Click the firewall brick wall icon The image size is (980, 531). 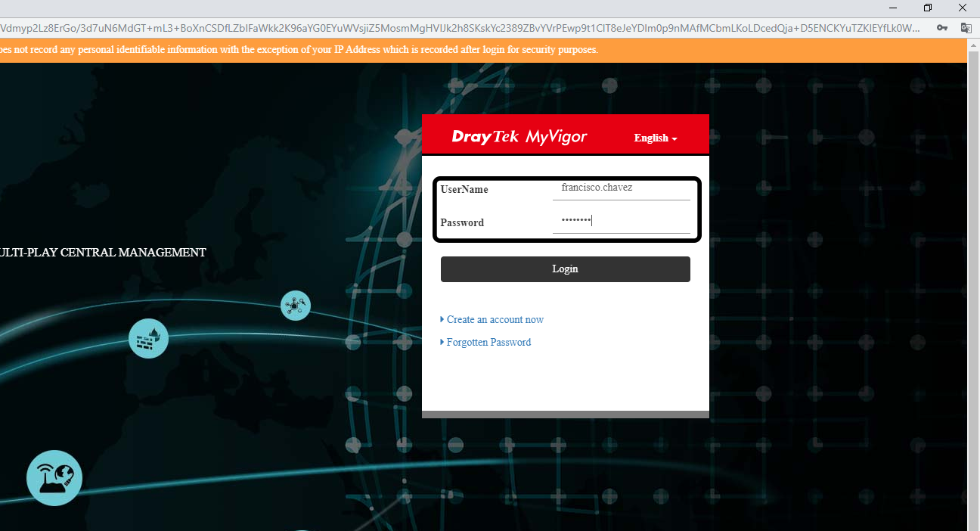pos(148,339)
